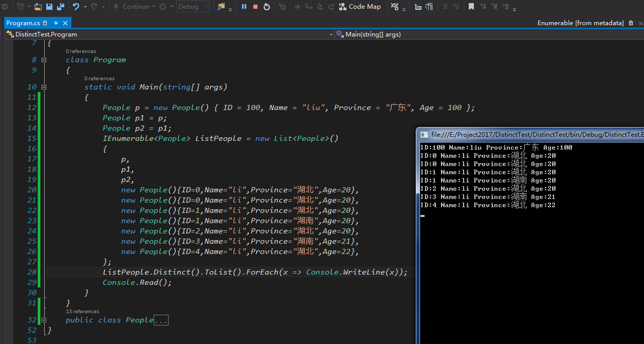Collapse the Program class at line 8
644x344 pixels.
(44, 60)
